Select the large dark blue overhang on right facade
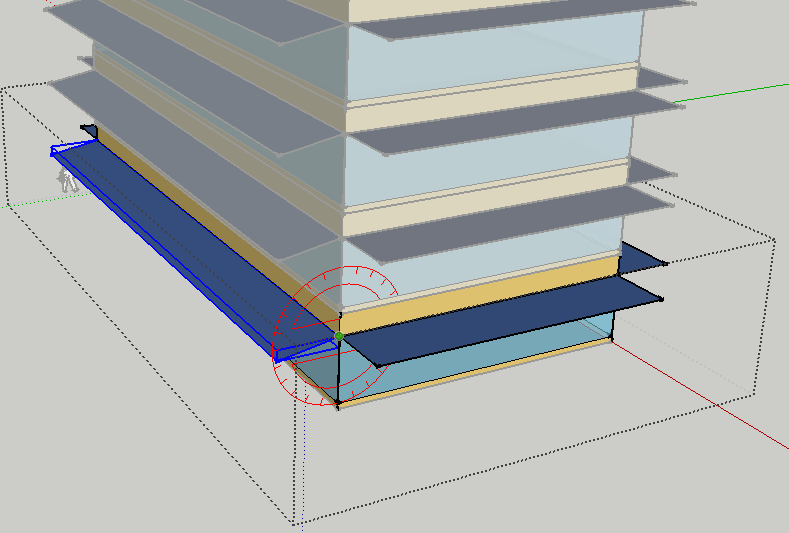This screenshot has height=533, width=789. pyautogui.click(x=503, y=320)
